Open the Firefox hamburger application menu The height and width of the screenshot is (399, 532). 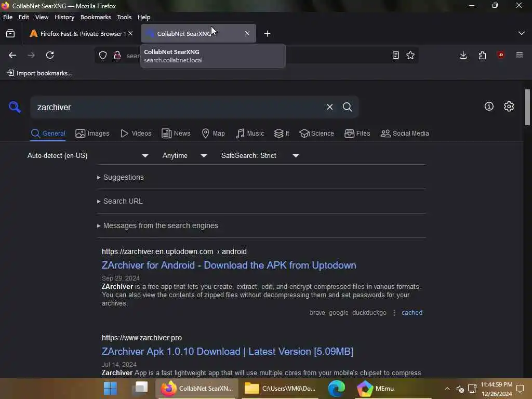pos(520,55)
